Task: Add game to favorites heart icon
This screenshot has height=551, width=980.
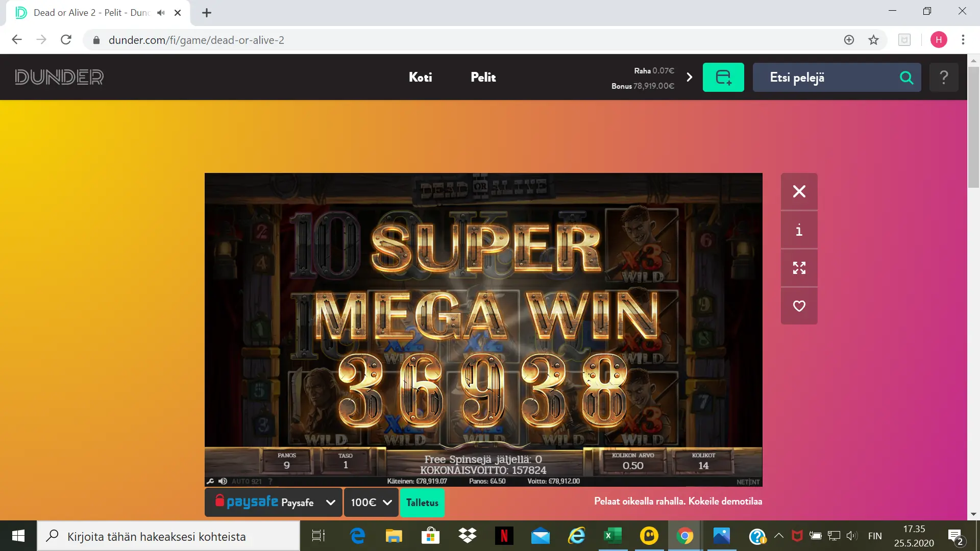Action: tap(799, 306)
